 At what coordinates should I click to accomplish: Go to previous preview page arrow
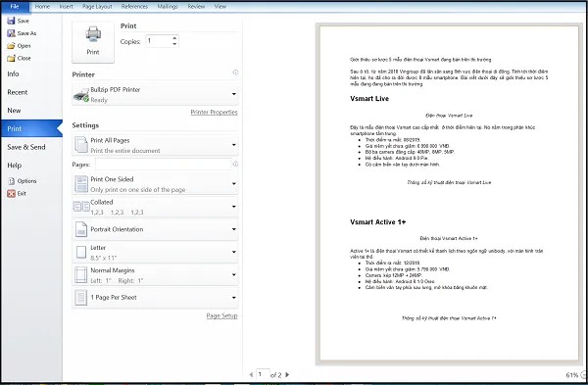tap(251, 374)
